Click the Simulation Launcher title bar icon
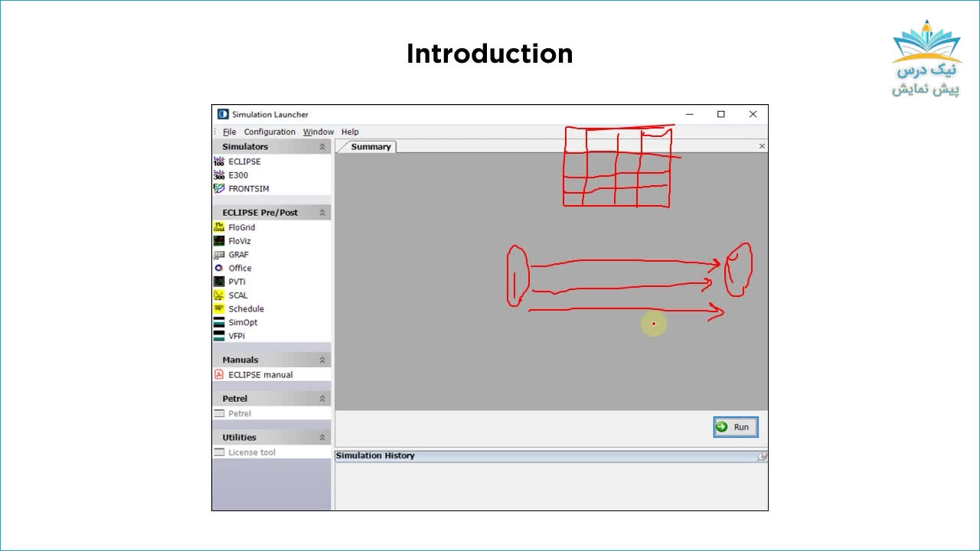The image size is (980, 551). pos(223,114)
